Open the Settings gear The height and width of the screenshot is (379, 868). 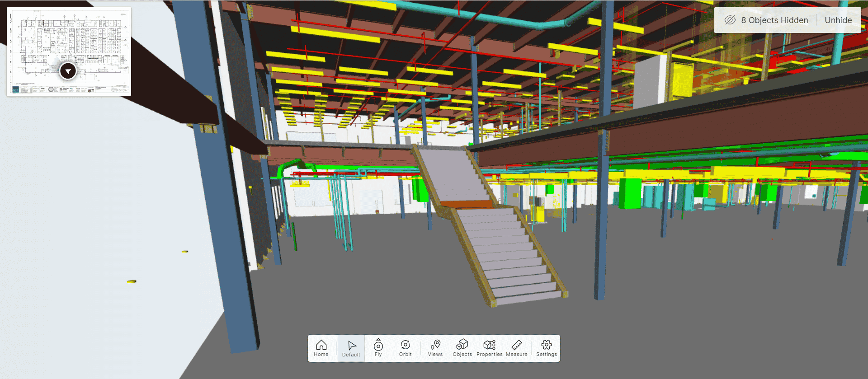coord(547,348)
